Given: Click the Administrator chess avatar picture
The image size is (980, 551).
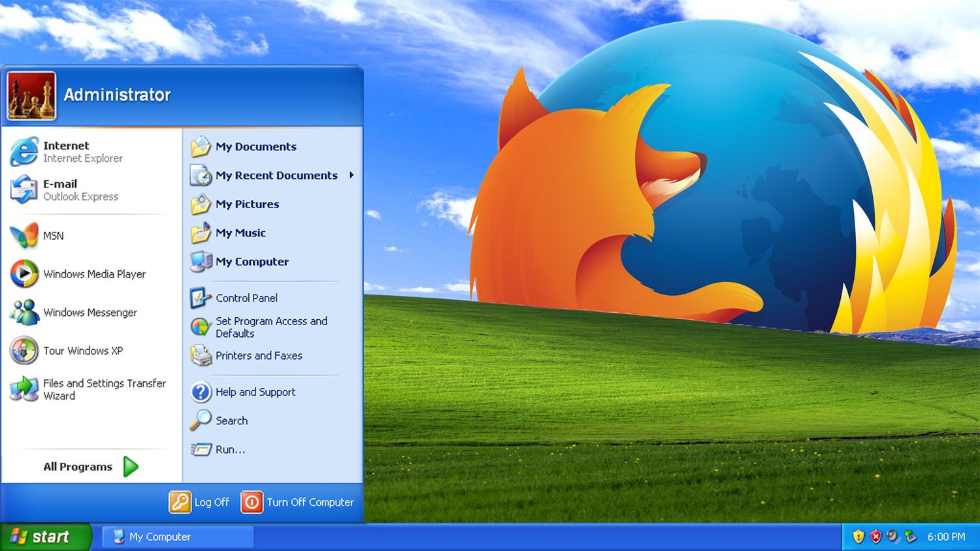Looking at the screenshot, I should click(x=31, y=96).
